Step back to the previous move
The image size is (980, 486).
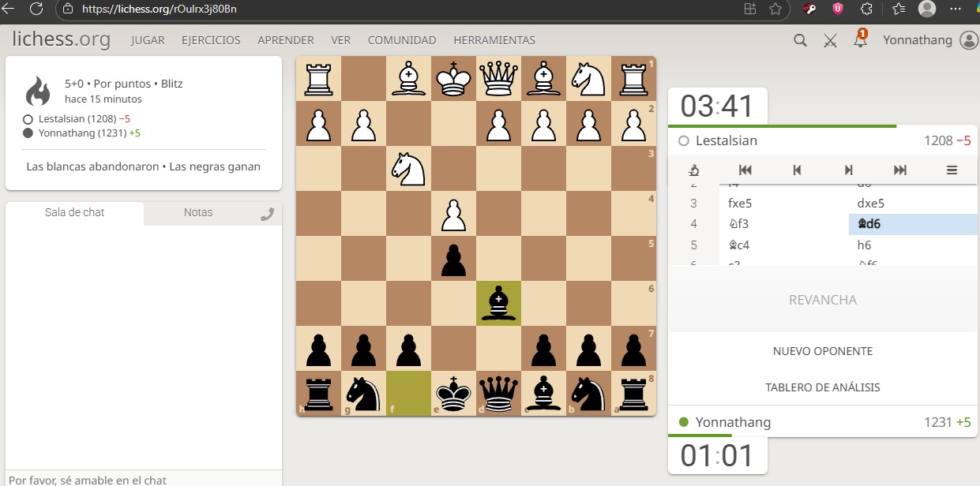tap(797, 170)
